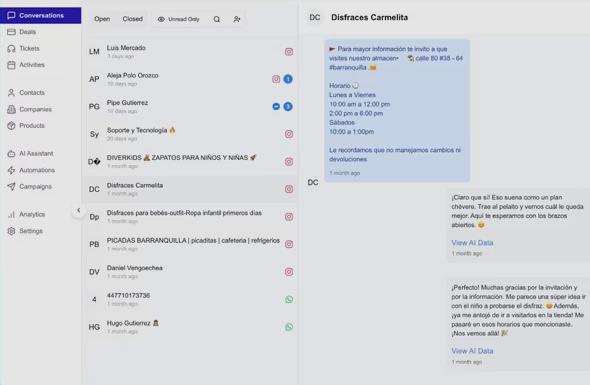Open PICADAS BARRANQUILLA conversation
Screen dimensions: 590x385
(x=190, y=244)
